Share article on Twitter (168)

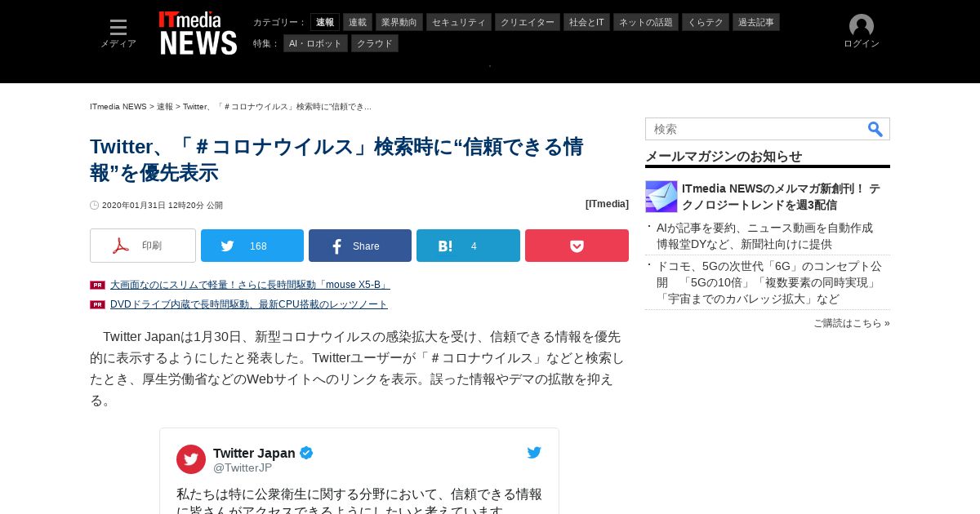252,246
